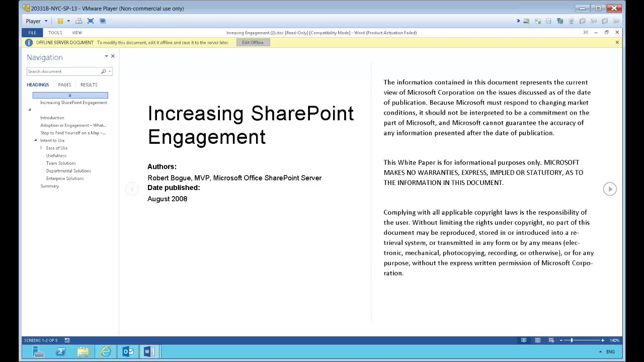Click ENG language indicator in taskbar

(x=610, y=352)
